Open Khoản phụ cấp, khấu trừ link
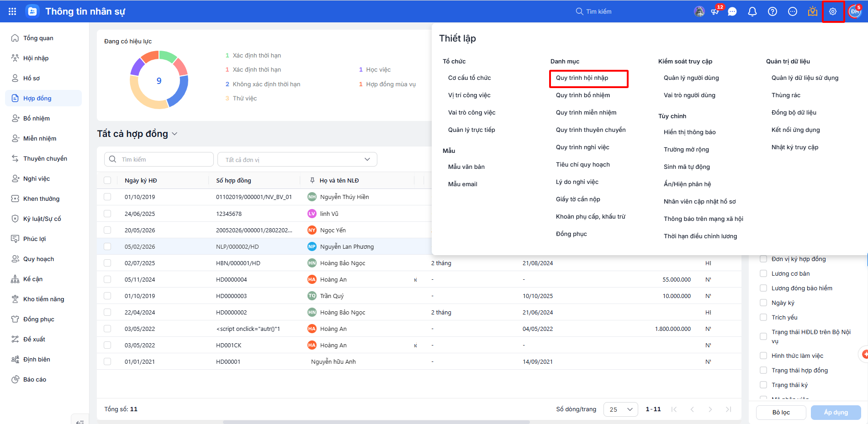This screenshot has width=868, height=424. tap(591, 217)
